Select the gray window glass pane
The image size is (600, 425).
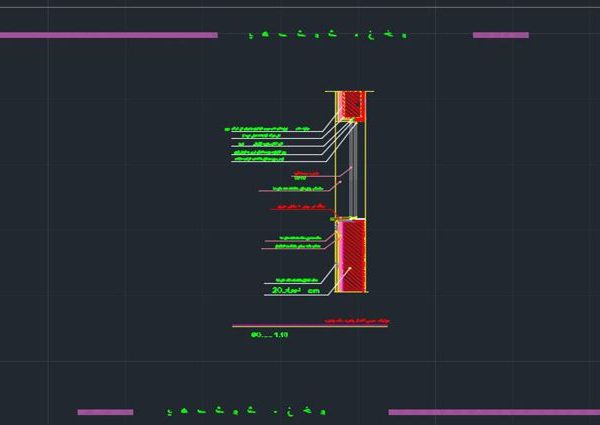point(353,168)
